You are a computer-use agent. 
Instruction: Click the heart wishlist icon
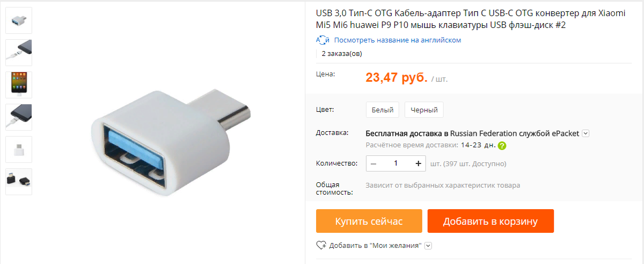tap(321, 246)
